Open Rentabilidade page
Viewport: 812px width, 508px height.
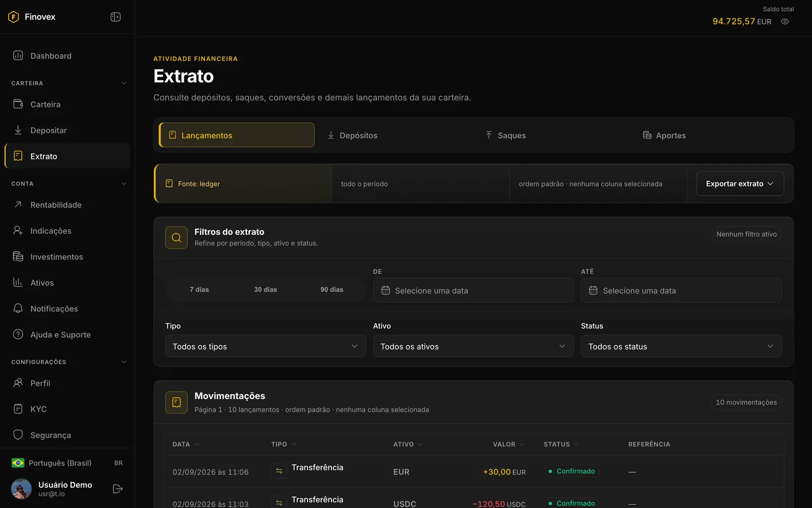click(67, 205)
